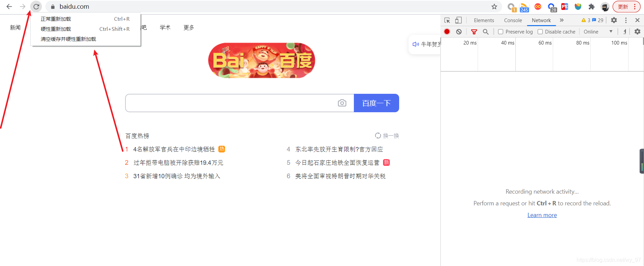Open the blue gear extension showing 28
This screenshot has width=644, height=266.
[x=552, y=7]
